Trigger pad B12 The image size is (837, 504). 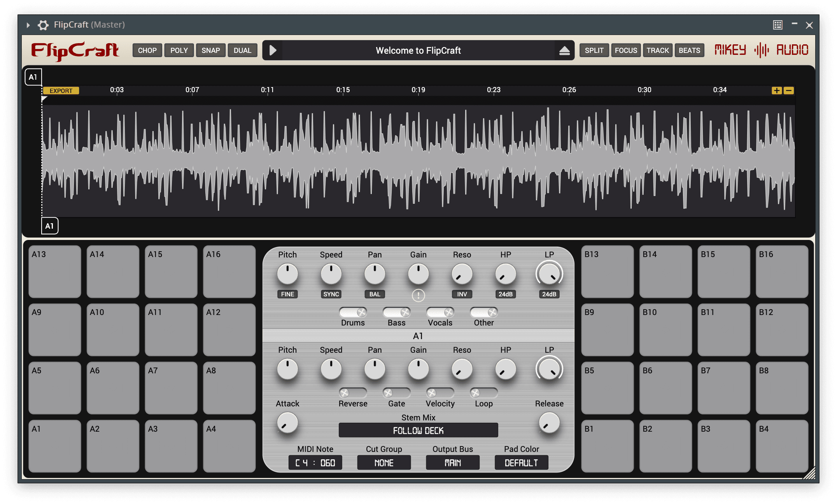[x=782, y=330]
